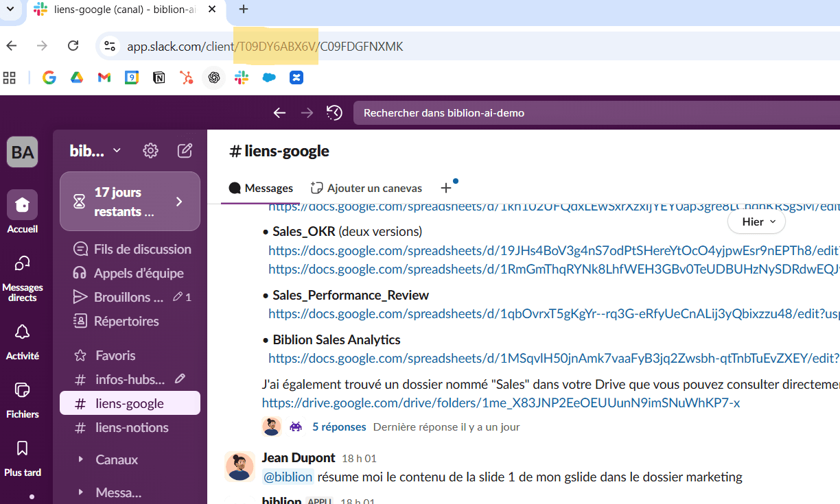This screenshot has height=504, width=840.
Task: Click the @biblion mention
Action: (288, 477)
